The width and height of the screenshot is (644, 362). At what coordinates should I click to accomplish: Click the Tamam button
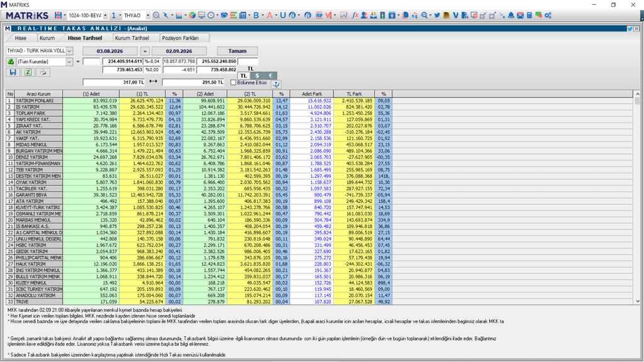tap(237, 51)
